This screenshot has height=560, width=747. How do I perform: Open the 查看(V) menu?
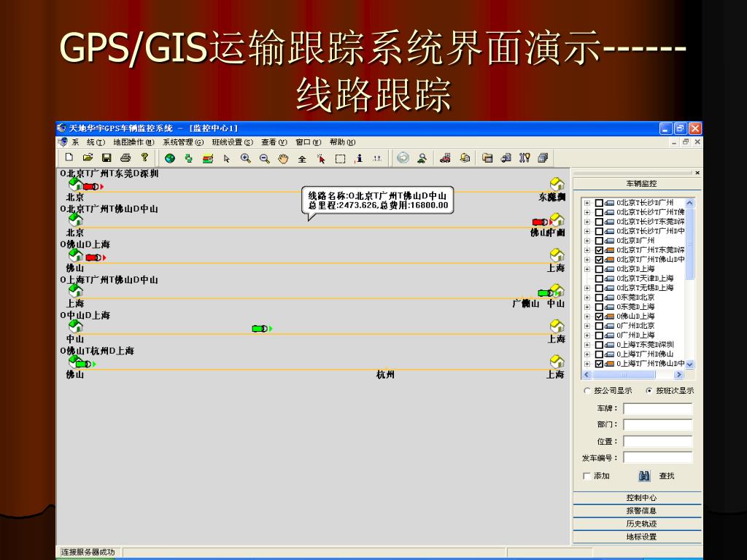(x=274, y=142)
